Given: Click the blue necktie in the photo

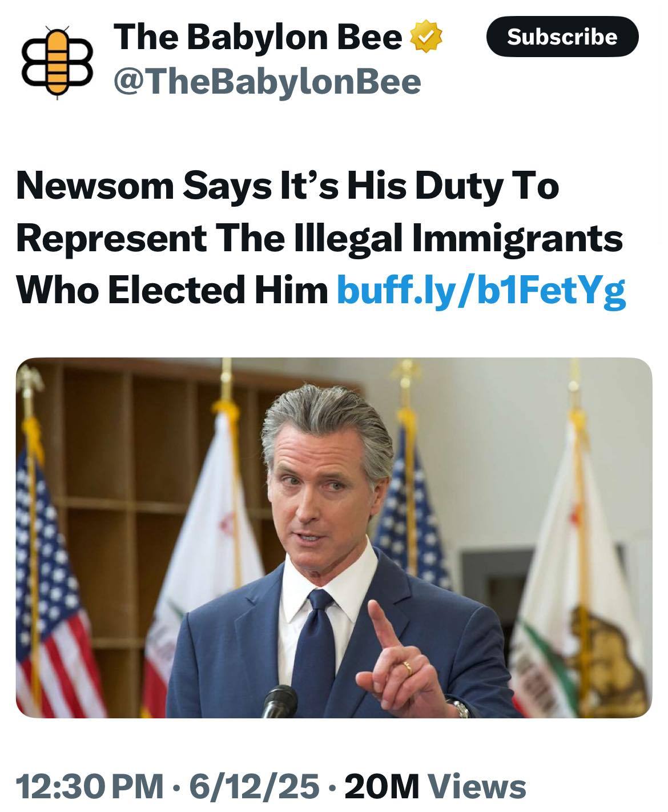Looking at the screenshot, I should 320,645.
